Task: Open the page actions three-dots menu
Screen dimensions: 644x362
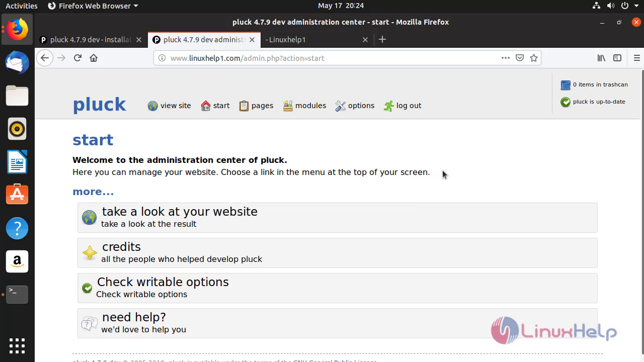Action: pyautogui.click(x=506, y=58)
